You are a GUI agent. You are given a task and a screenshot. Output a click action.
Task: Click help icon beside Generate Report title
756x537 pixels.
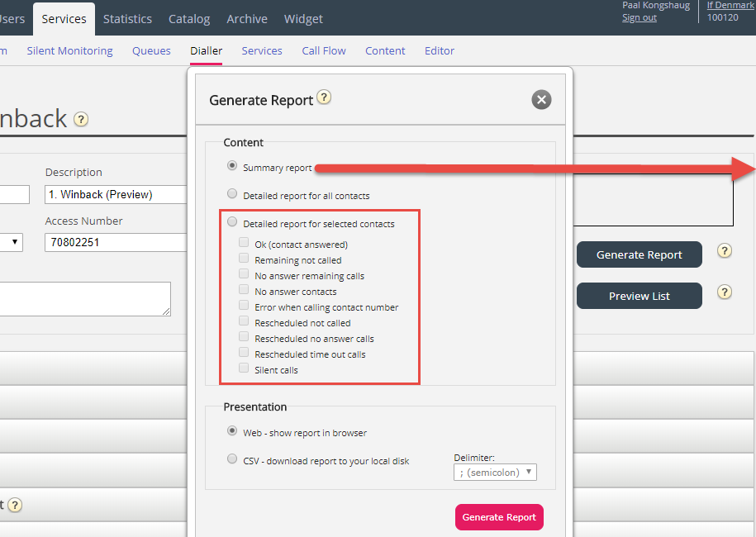(x=324, y=97)
